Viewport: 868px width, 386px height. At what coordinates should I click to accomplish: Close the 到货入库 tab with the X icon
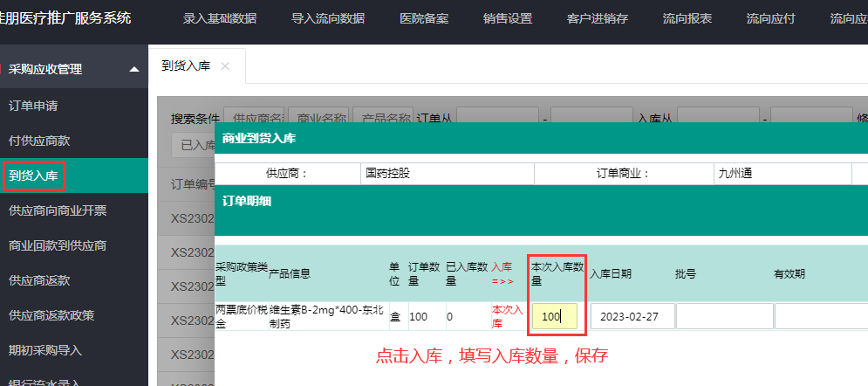point(225,66)
